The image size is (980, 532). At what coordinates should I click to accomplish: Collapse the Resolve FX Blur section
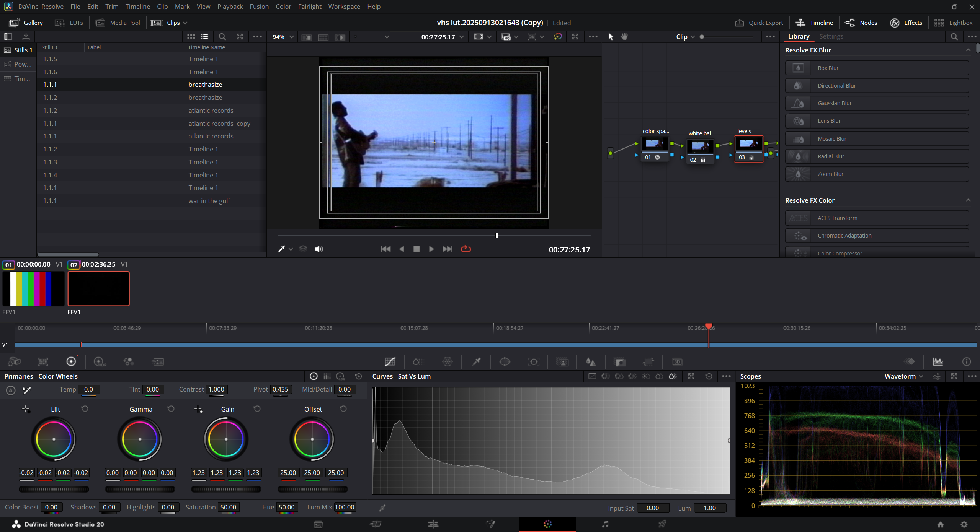coord(968,50)
